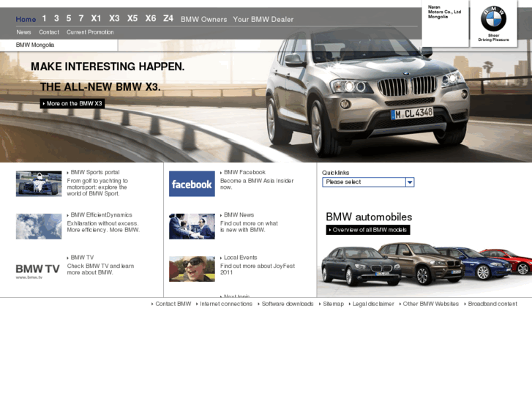The image size is (532, 399).
Task: Open the X6 model menu
Action: (151, 18)
